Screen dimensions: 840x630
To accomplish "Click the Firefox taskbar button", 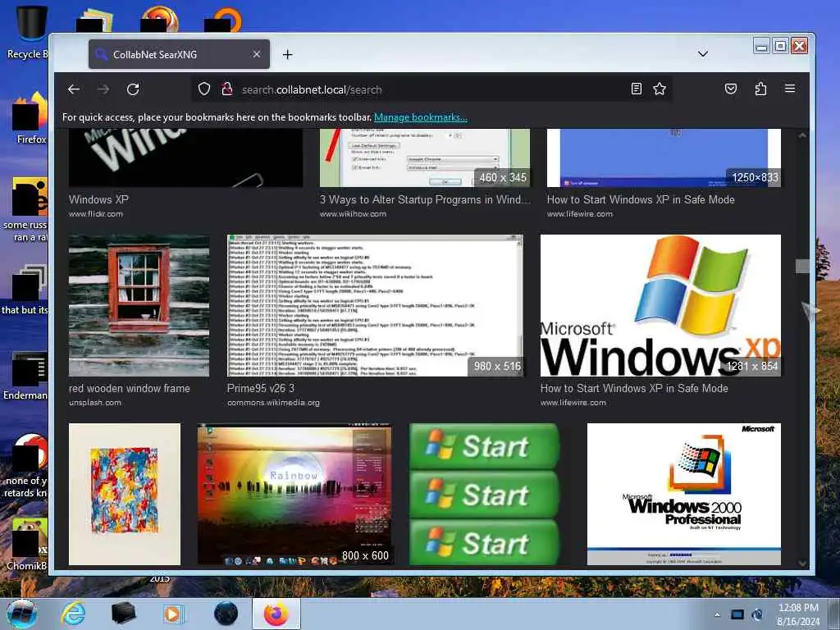I will click(x=276, y=614).
